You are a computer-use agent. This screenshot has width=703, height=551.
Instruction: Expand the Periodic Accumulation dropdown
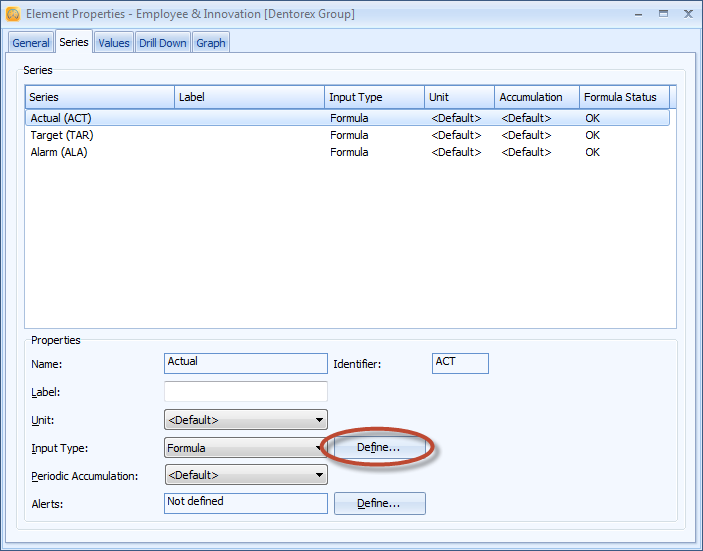click(x=245, y=475)
